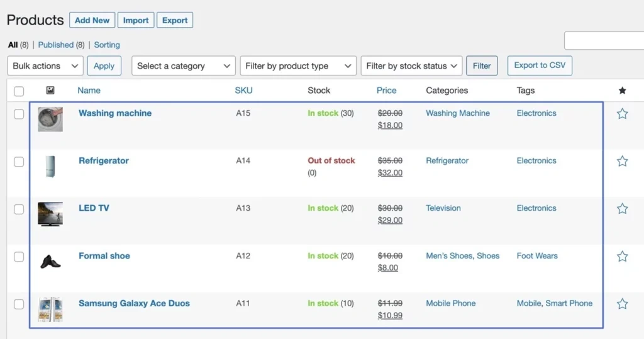Screen dimensions: 644x339
Task: Click the image column header icon
Action: coord(50,91)
